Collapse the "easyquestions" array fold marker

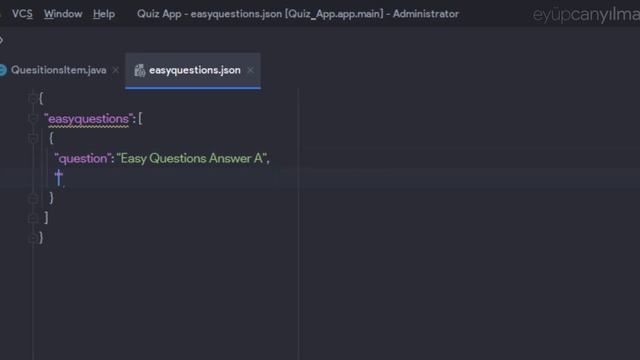point(33,118)
